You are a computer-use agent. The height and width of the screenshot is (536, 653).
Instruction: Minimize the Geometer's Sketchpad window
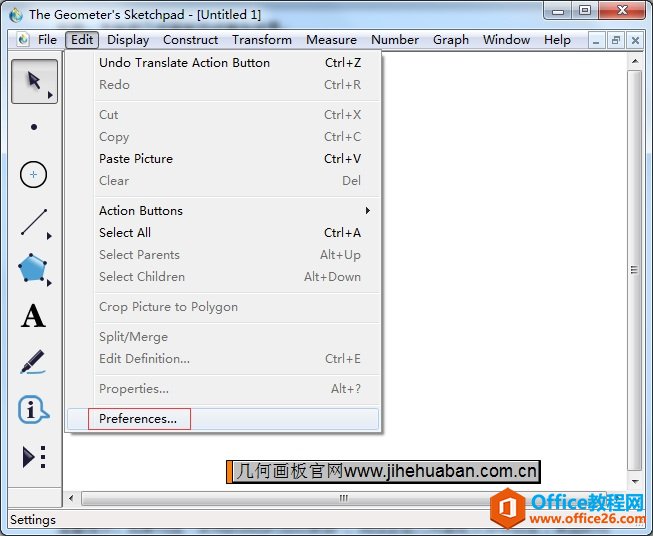pyautogui.click(x=558, y=11)
